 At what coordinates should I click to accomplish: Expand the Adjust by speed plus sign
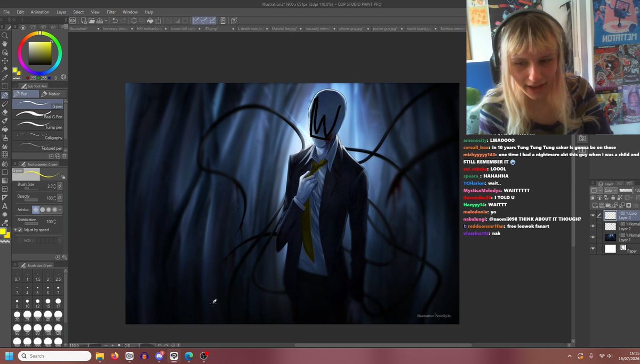click(x=14, y=230)
